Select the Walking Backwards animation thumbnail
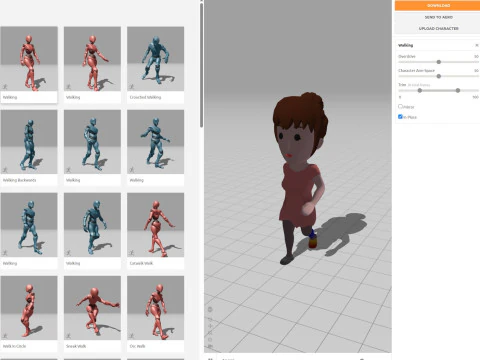 (x=29, y=142)
